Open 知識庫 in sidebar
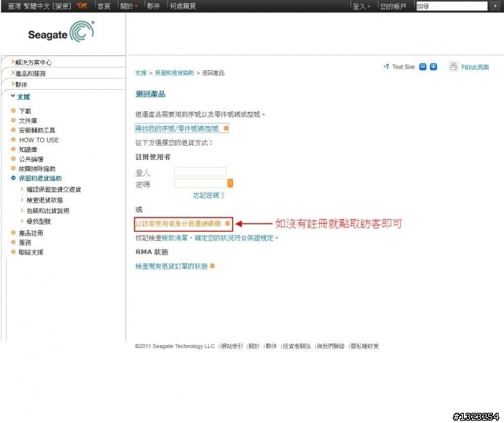The image size is (504, 423). pos(28,150)
